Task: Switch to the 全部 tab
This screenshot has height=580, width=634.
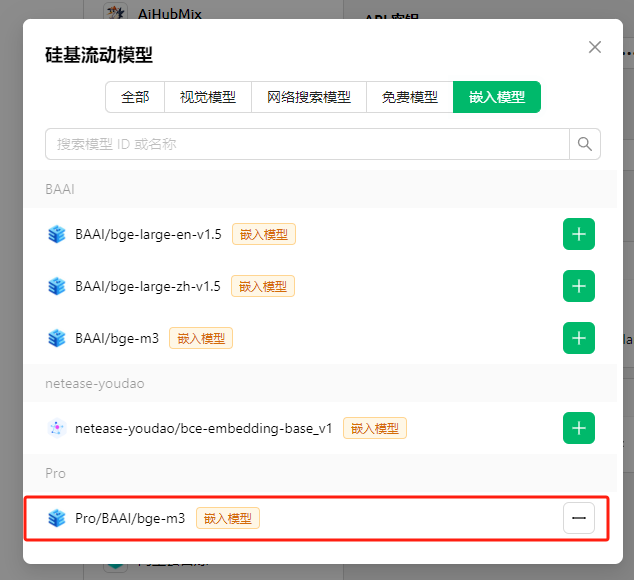Action: [x=135, y=97]
